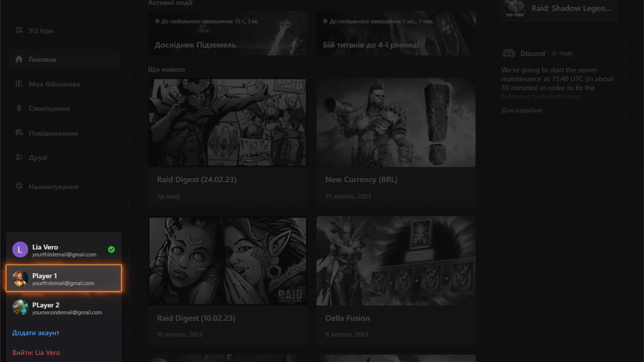Click the Raid: Shadow Legen... game title
644x362 pixels.
tap(571, 8)
